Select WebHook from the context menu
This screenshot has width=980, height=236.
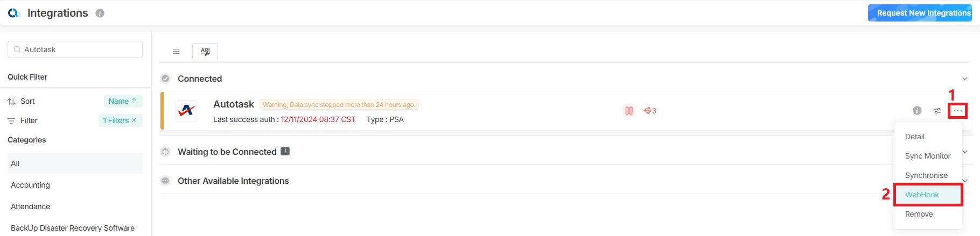[x=922, y=195]
